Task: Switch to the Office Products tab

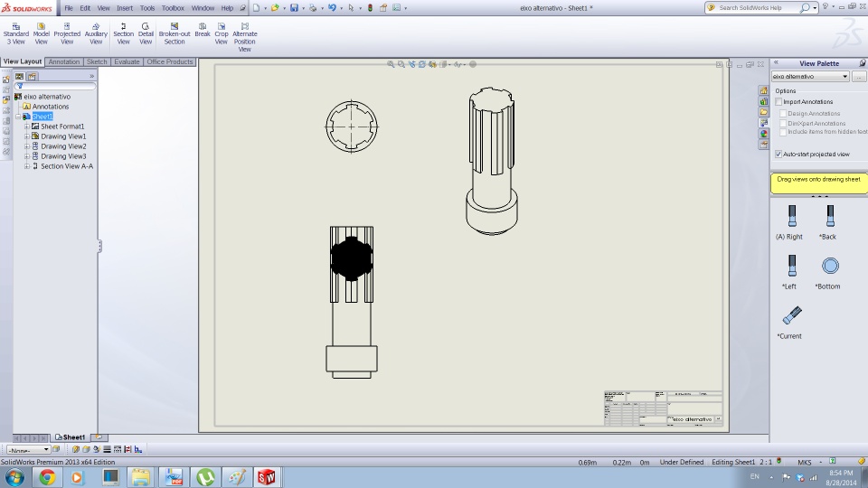Action: pos(169,62)
